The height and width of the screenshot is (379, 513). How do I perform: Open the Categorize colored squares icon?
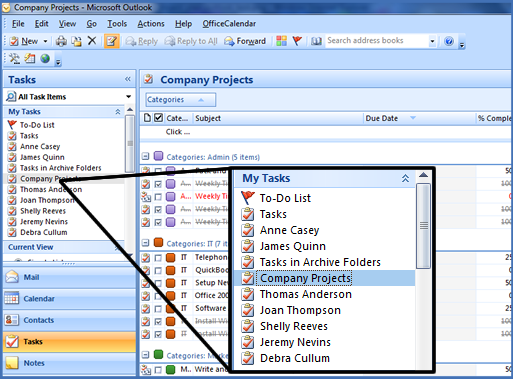pyautogui.click(x=281, y=41)
